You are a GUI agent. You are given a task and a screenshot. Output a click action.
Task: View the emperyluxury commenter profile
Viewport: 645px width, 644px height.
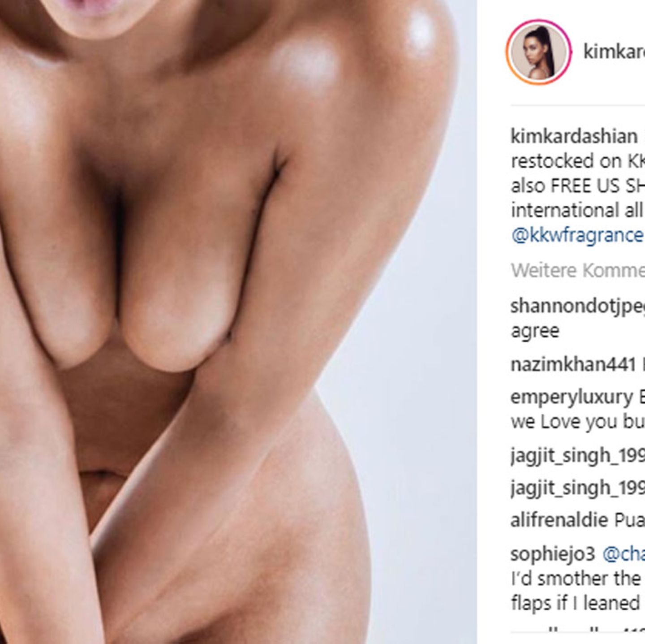pyautogui.click(x=572, y=397)
